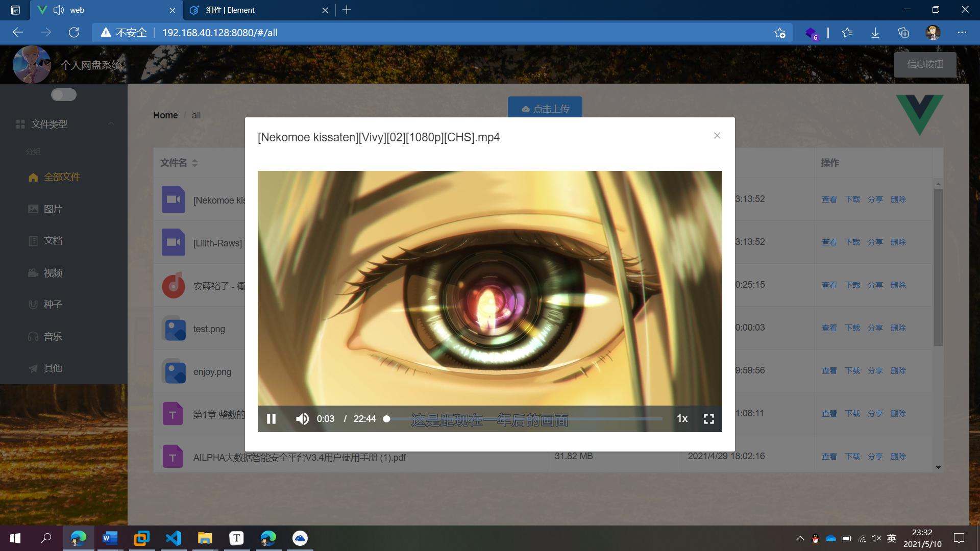
Task: Change the 1x playback speed
Action: point(682,419)
